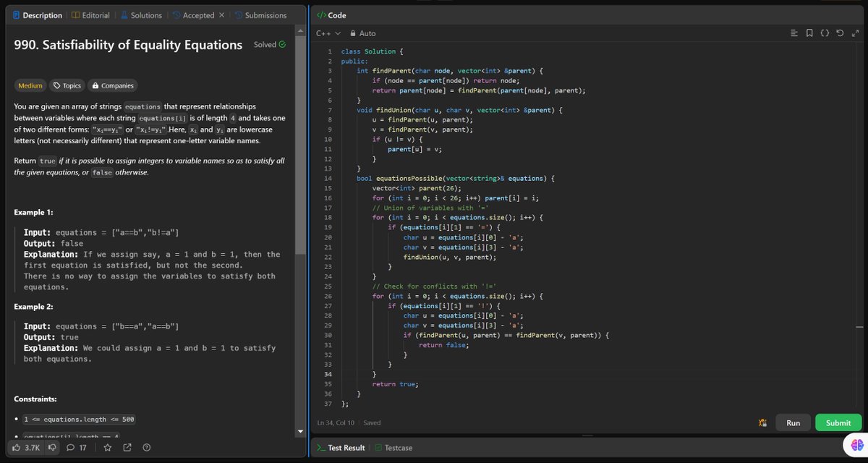The height and width of the screenshot is (463, 868).
Task: Open the Description tab
Action: click(x=37, y=15)
